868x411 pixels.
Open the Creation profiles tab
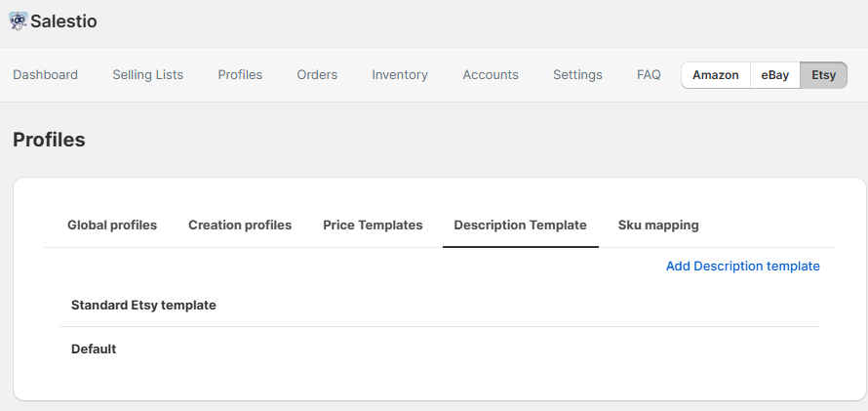tap(240, 225)
